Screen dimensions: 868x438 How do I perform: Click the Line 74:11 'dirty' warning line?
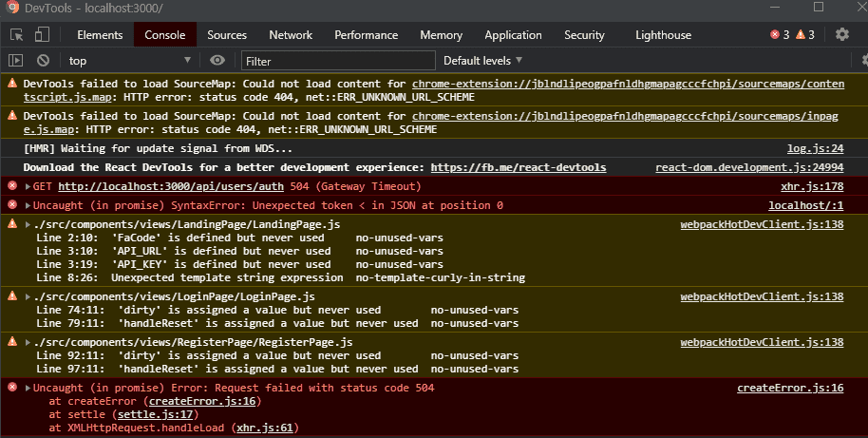[277, 310]
